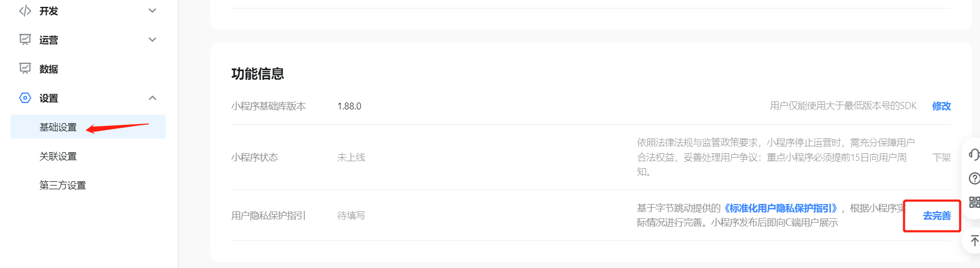Collapse the 设置 menu chevron

click(152, 98)
